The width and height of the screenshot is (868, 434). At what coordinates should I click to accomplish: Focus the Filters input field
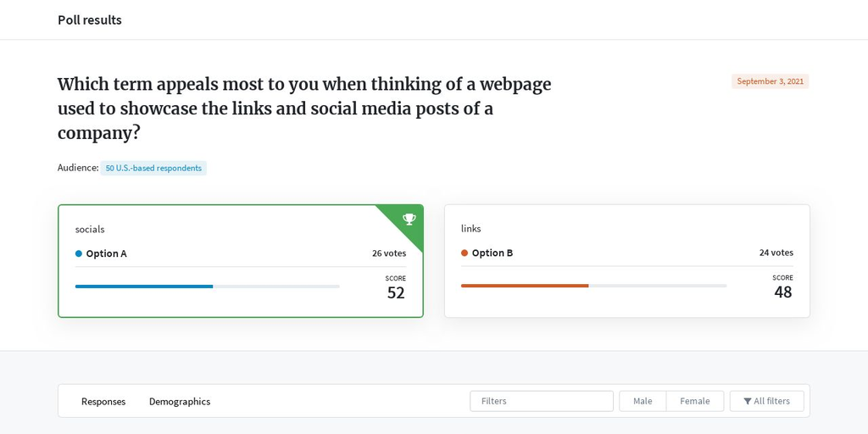click(542, 401)
